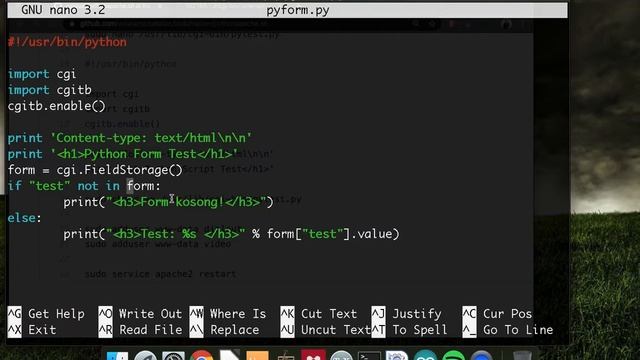Place cursor on 'import cgi' line
Image resolution: width=640 pixels, height=360 pixels.
42,74
